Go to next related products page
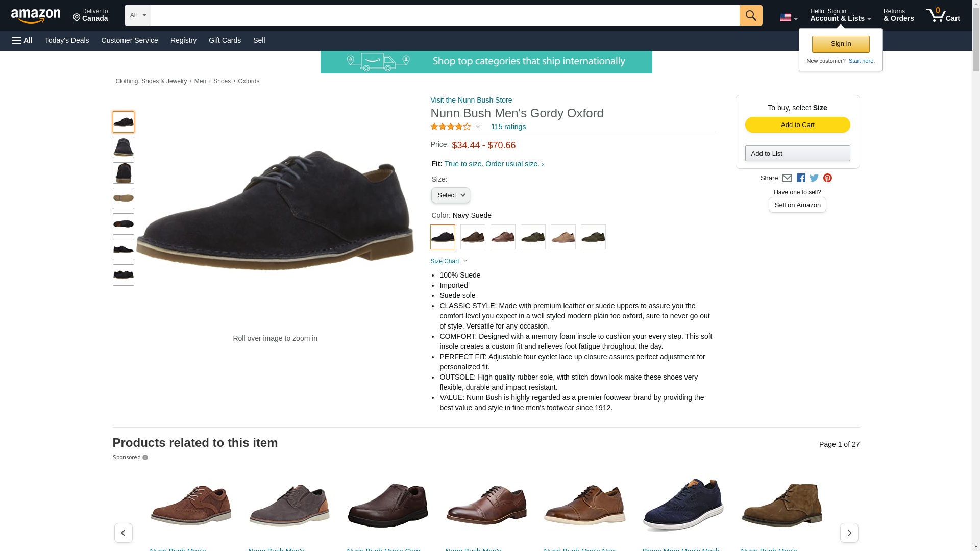This screenshot has width=980, height=551. click(x=849, y=533)
